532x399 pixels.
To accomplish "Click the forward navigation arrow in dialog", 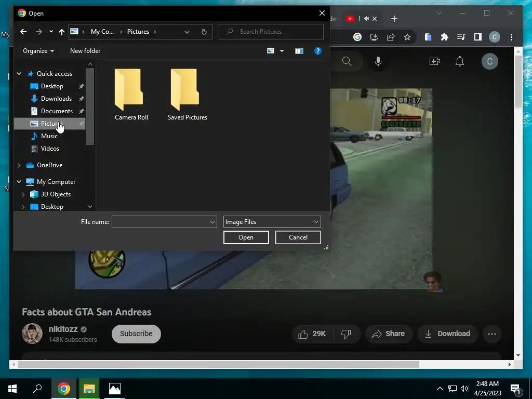I will point(38,32).
